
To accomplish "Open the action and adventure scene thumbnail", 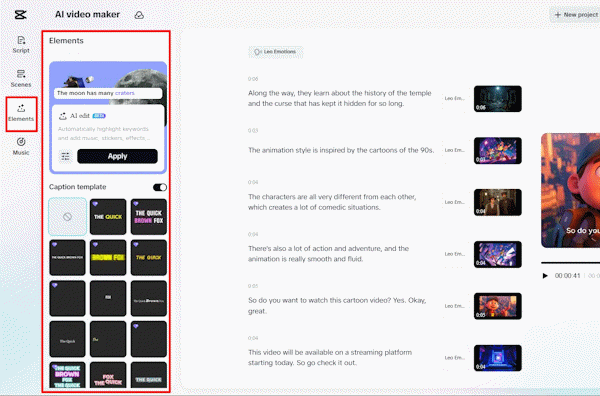I will pos(497,254).
